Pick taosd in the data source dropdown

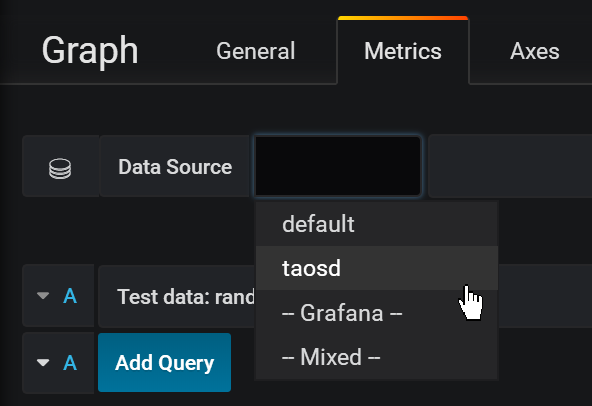click(377, 268)
